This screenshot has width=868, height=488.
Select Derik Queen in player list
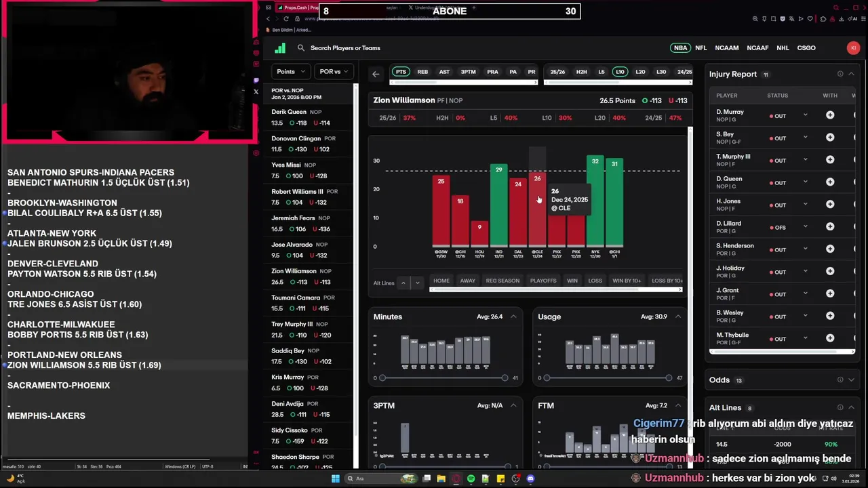(x=311, y=117)
